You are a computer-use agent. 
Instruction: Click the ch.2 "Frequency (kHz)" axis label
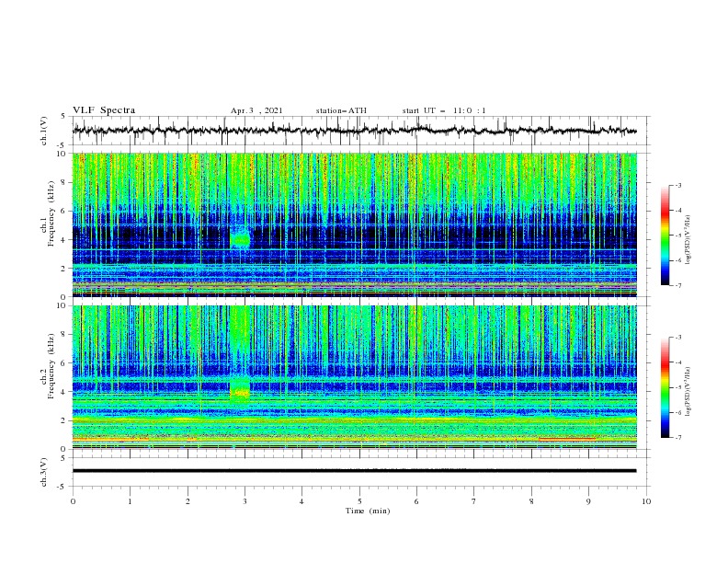point(51,366)
